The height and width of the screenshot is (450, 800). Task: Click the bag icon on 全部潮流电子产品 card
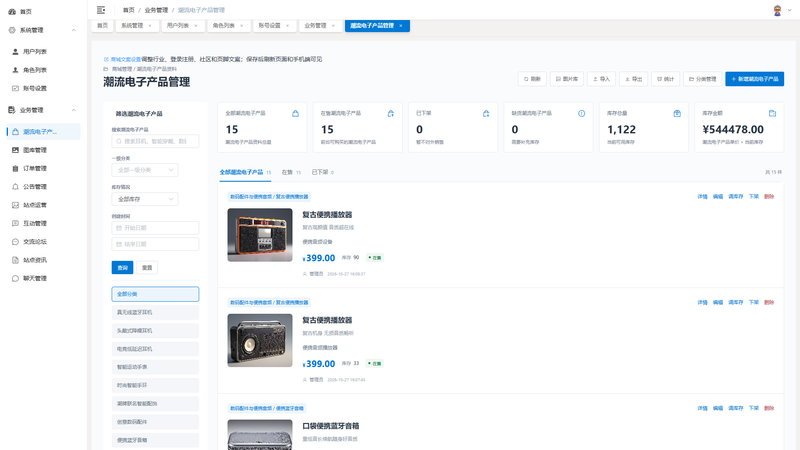pos(295,113)
